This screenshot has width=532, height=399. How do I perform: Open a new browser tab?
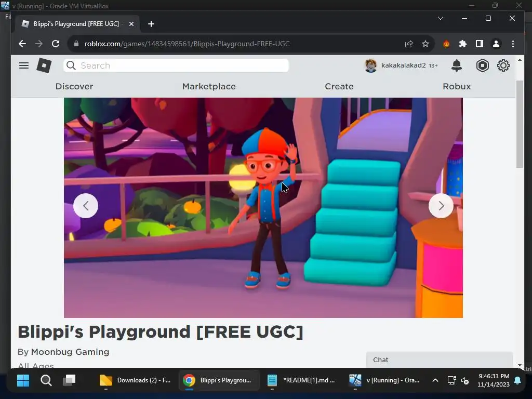[151, 24]
